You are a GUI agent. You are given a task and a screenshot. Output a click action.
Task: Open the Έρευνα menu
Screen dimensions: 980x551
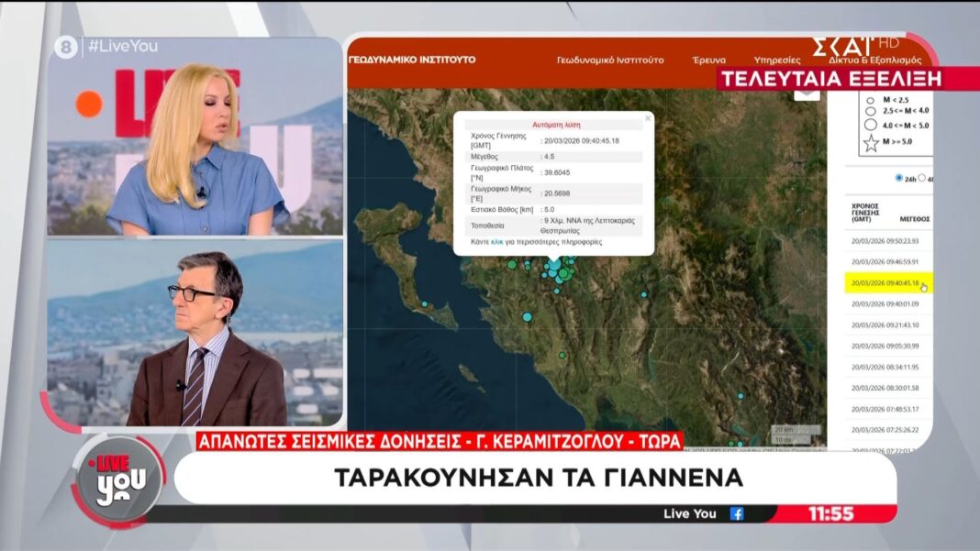pyautogui.click(x=708, y=60)
